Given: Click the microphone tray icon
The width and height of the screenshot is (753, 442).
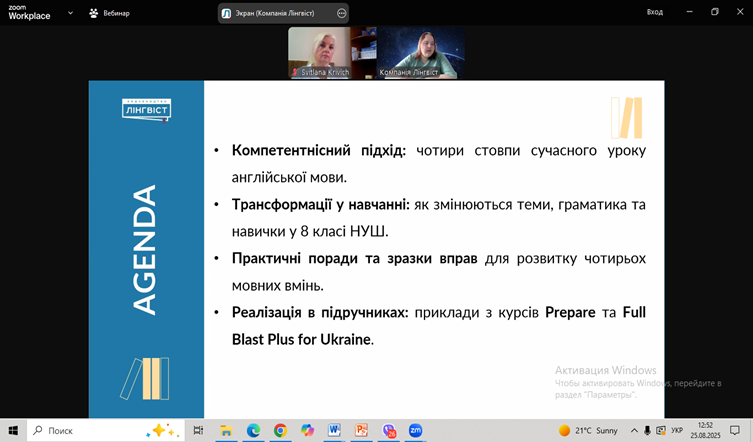Looking at the screenshot, I should tap(647, 430).
